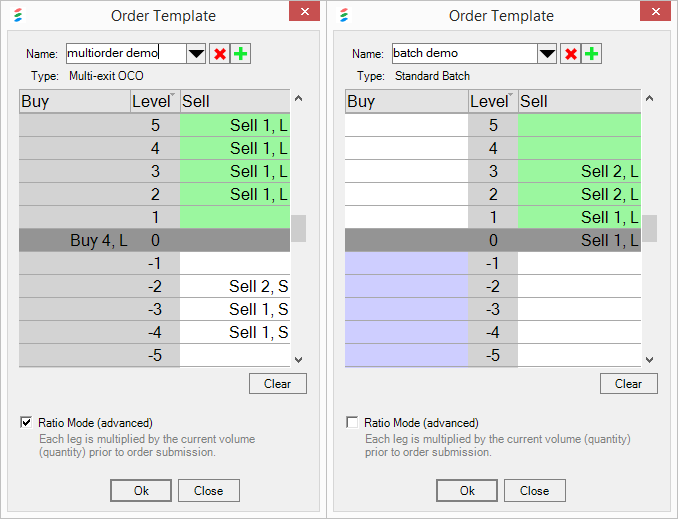680x519 pixels.
Task: Delete the multiorder demo template with red X
Action: (219, 54)
